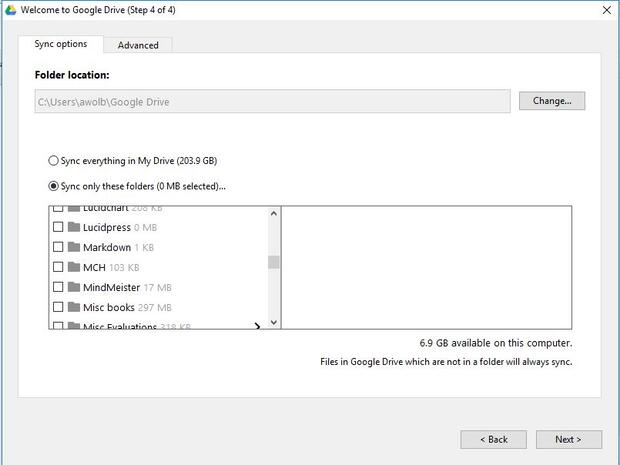Image resolution: width=620 pixels, height=465 pixels.
Task: Click the MindMeister folder icon
Action: tap(74, 287)
